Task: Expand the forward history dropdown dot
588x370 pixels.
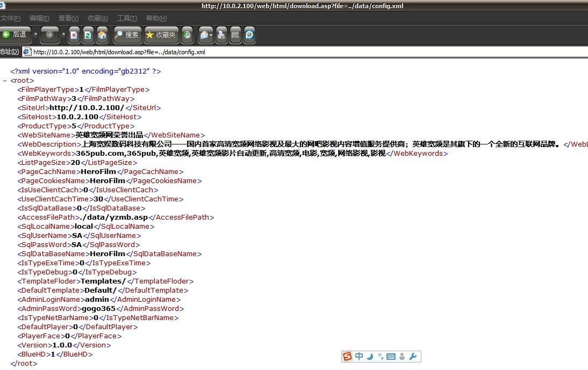Action: pyautogui.click(x=63, y=34)
